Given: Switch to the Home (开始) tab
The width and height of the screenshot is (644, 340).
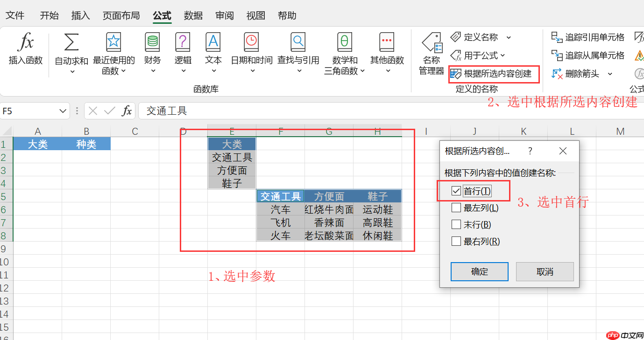Looking at the screenshot, I should point(49,15).
